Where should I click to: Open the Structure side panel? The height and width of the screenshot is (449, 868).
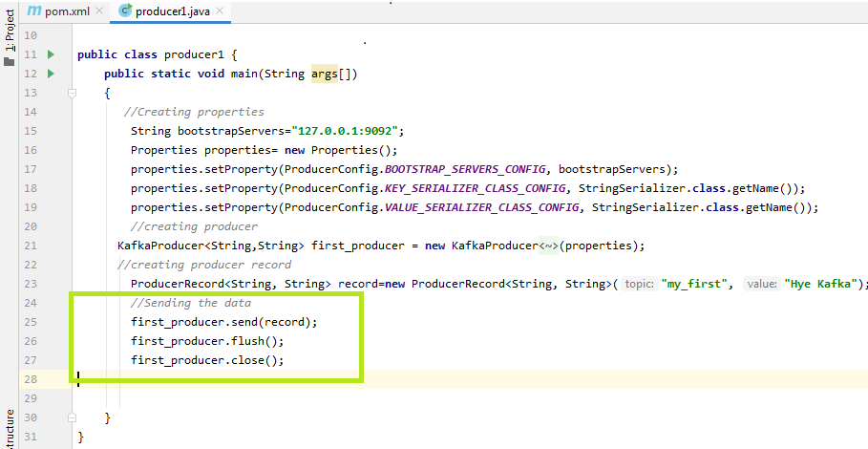[x=10, y=430]
